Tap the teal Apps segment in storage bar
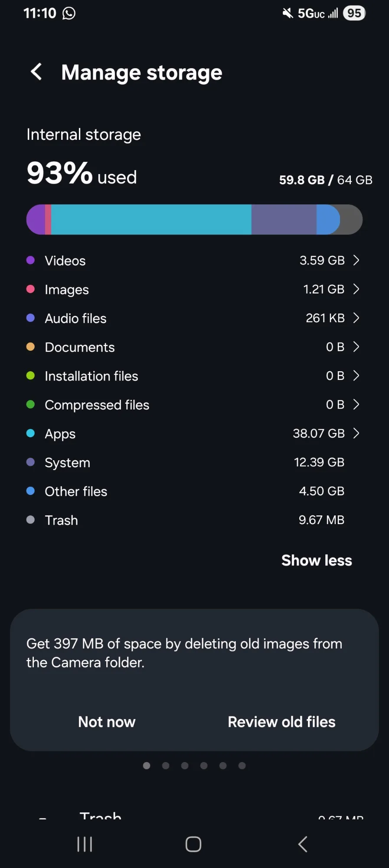Viewport: 389px width, 868px height. click(151, 220)
